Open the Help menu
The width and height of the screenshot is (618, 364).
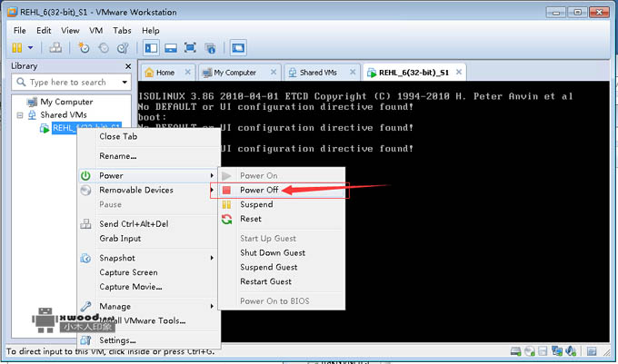pyautogui.click(x=151, y=30)
